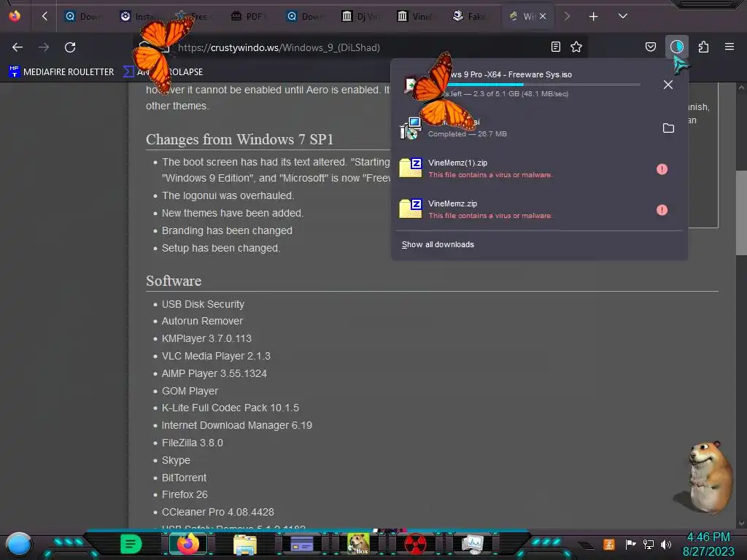Open the clock showing 4:46 PM
The width and height of the screenshot is (747, 560).
tap(708, 544)
